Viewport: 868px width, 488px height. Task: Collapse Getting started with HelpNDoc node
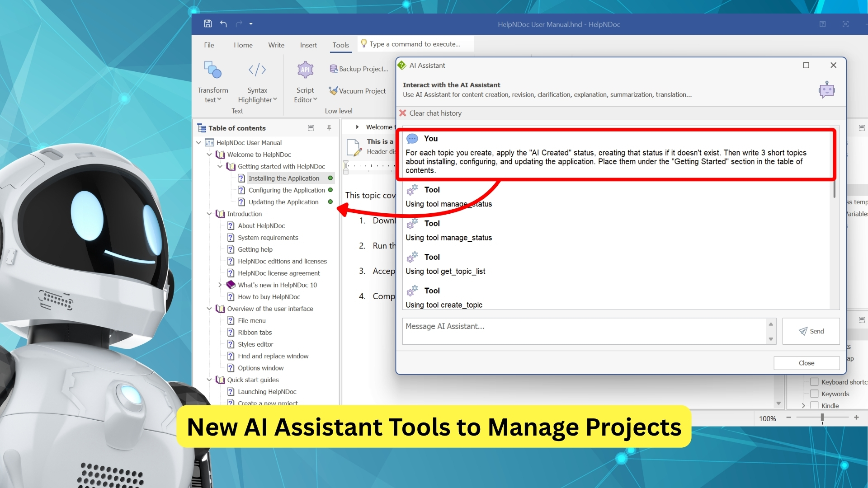coord(220,166)
